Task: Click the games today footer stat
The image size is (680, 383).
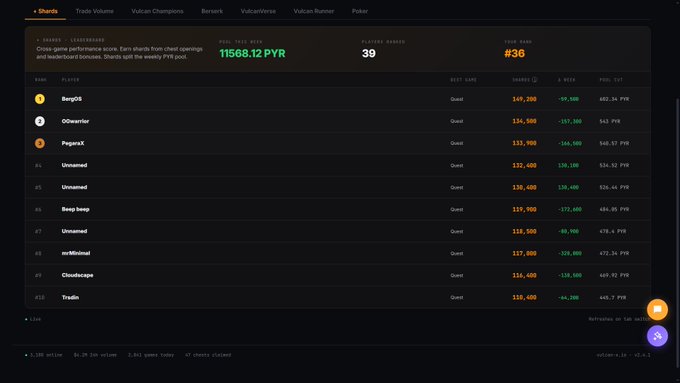Action: pyautogui.click(x=150, y=355)
